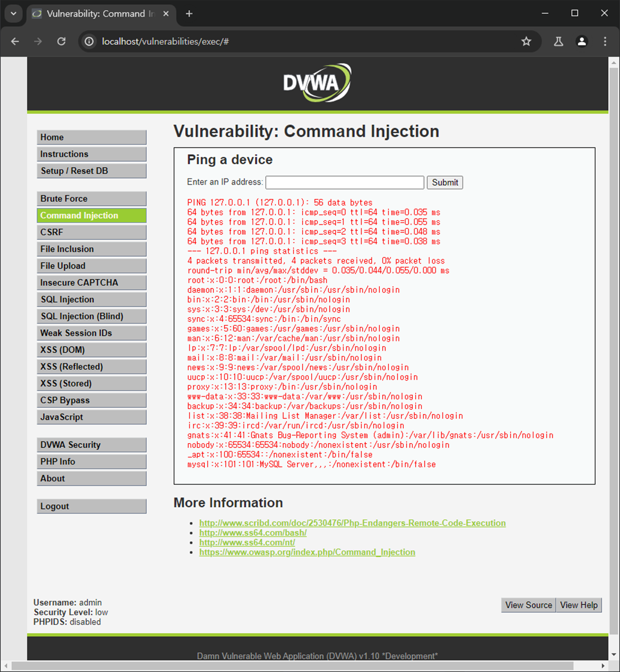The width and height of the screenshot is (620, 672).
Task: Open File Inclusion page
Action: tap(92, 249)
